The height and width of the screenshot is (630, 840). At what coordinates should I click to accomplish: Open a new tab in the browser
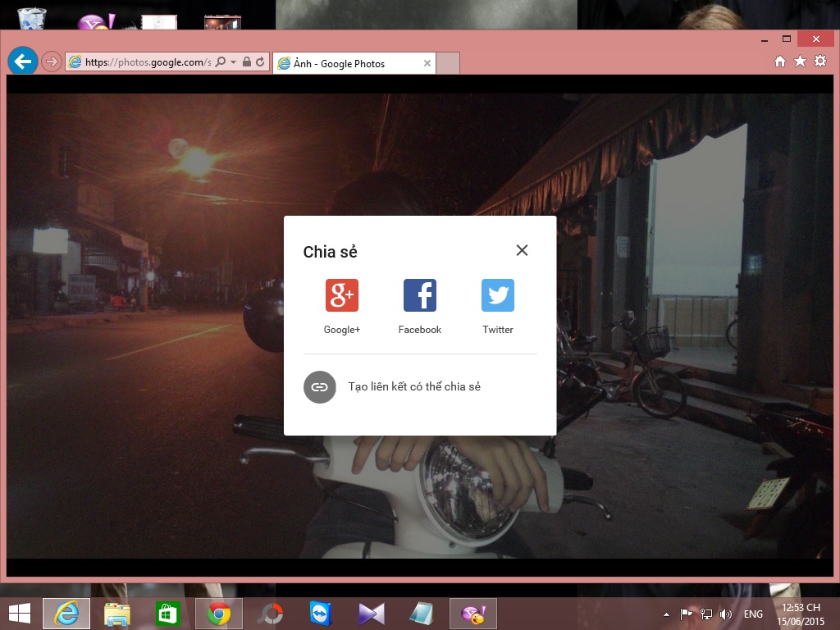click(448, 63)
